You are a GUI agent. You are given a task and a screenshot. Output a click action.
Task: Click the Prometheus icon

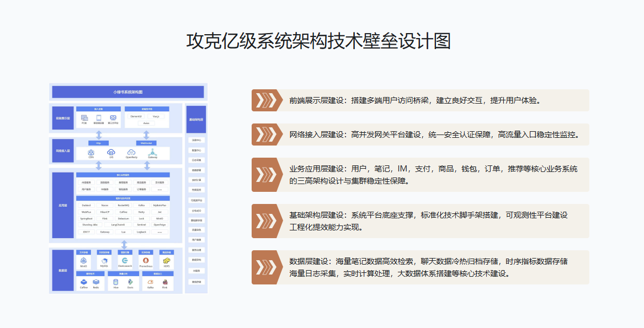[x=146, y=260]
